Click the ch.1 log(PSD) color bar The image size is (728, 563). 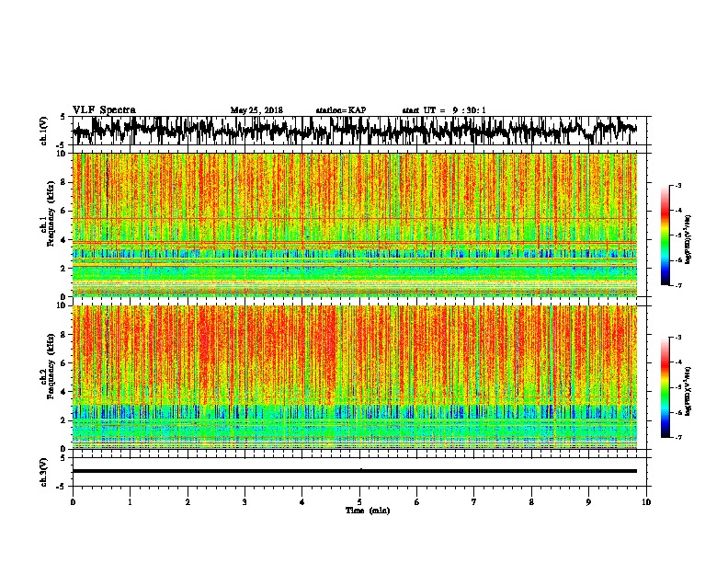click(665, 236)
